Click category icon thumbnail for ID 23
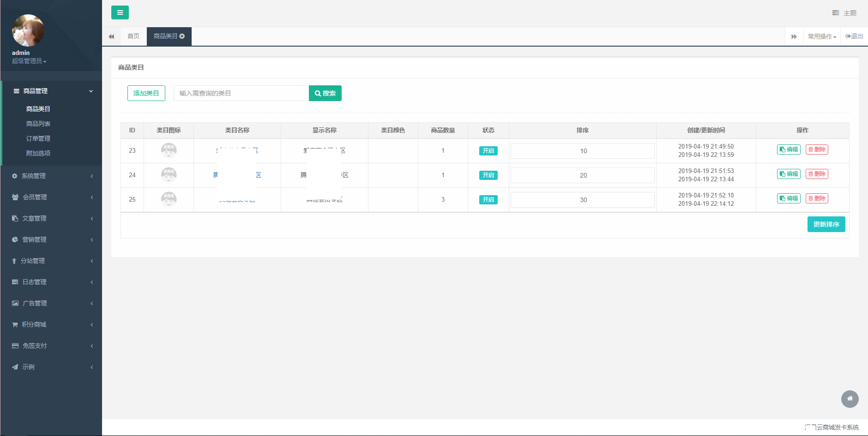 click(169, 150)
